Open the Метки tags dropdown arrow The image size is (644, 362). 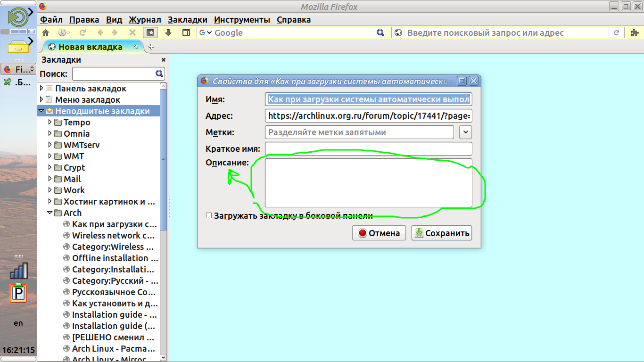tap(465, 132)
